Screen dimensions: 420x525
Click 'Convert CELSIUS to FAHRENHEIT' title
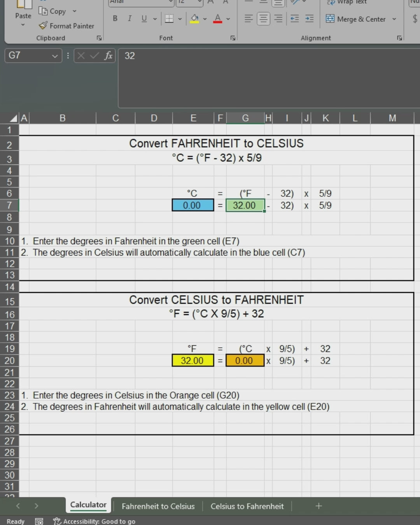216,300
